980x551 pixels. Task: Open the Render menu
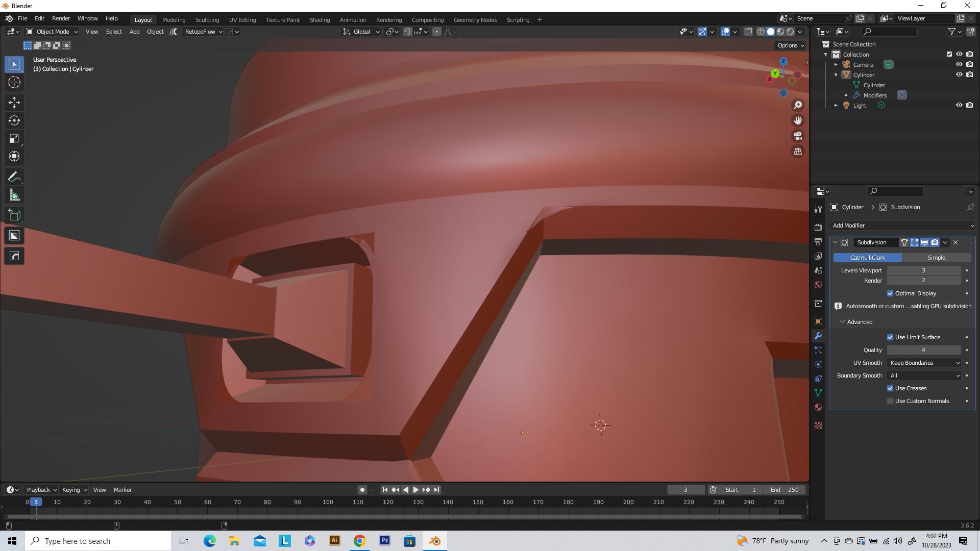coord(61,18)
